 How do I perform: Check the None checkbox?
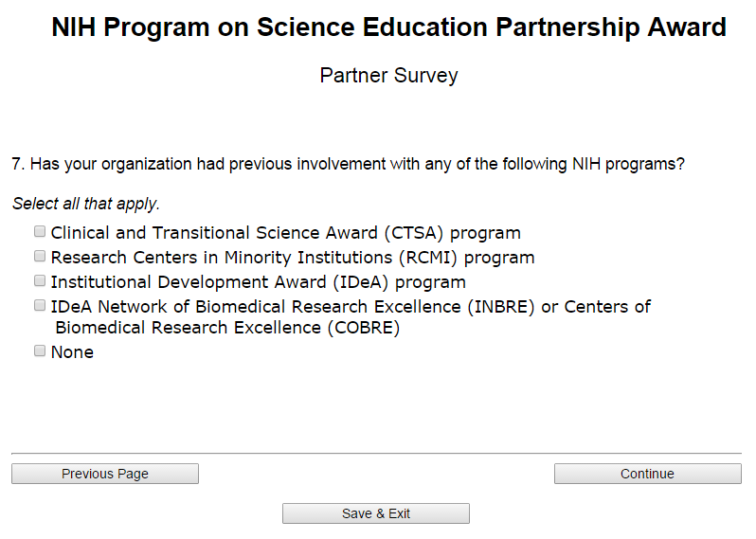coord(40,350)
